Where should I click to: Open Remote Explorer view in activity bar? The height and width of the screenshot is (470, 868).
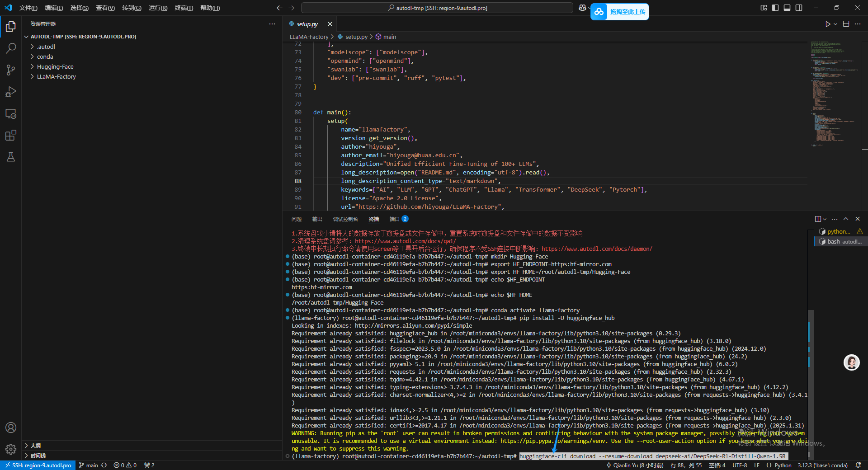pyautogui.click(x=11, y=113)
